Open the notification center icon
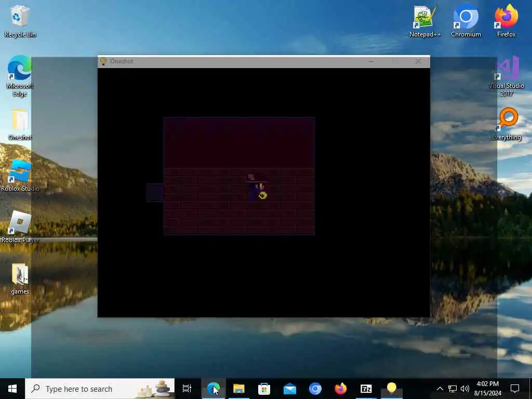 point(515,389)
